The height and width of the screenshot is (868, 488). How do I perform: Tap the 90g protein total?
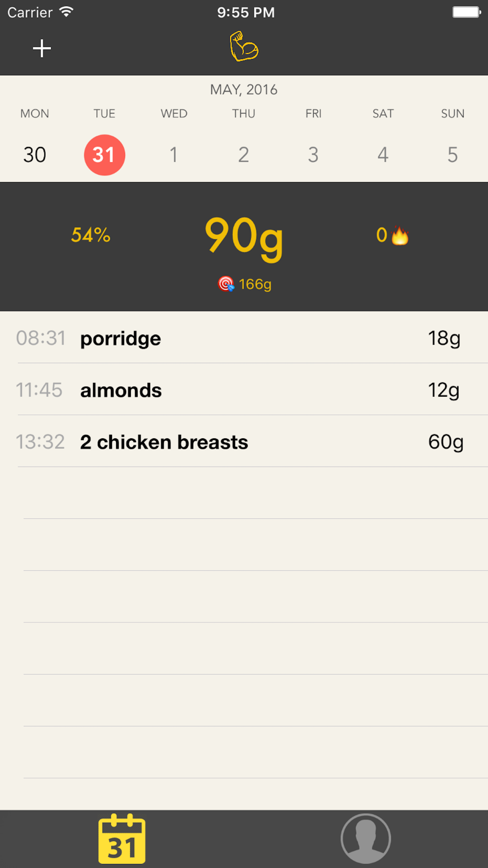(x=244, y=236)
